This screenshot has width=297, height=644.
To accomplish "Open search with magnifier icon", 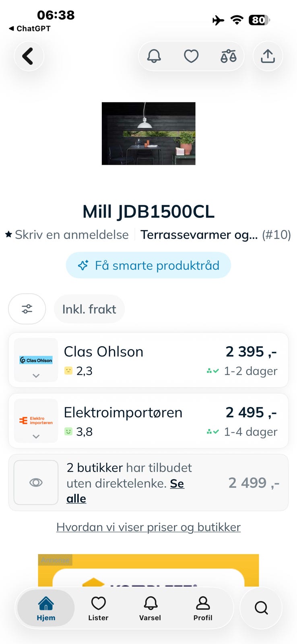I will click(x=261, y=607).
